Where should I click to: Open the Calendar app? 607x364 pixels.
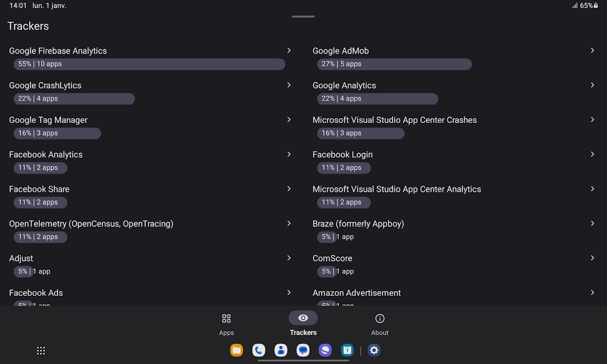(x=347, y=350)
